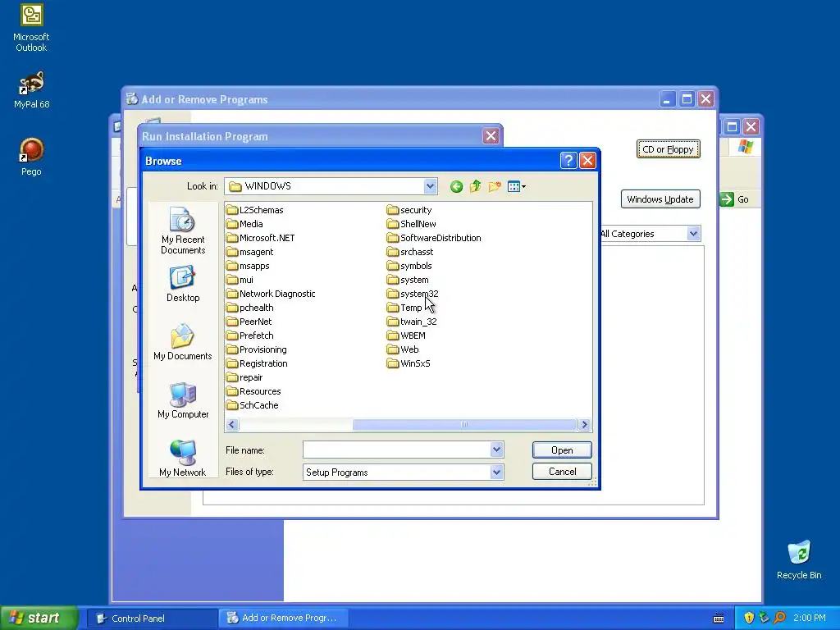Open the View menu icon dropdown
Image resolution: width=840 pixels, height=630 pixels.
point(517,186)
